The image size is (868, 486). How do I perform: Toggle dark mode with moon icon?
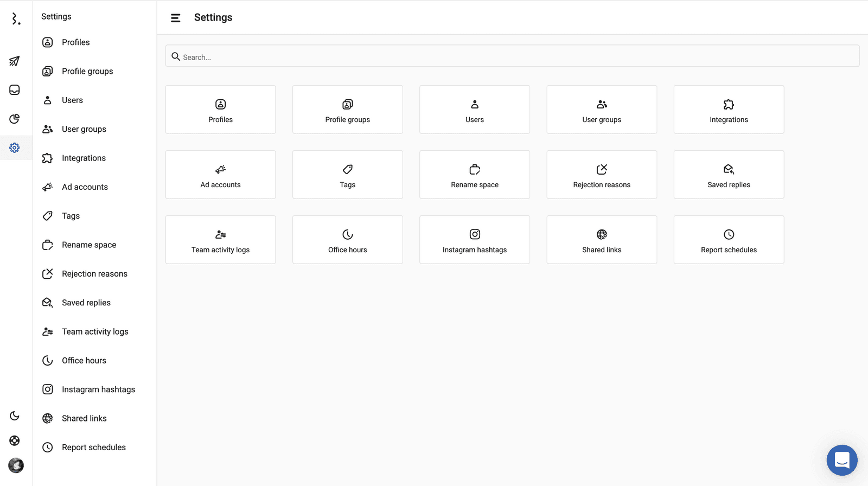[x=15, y=416]
